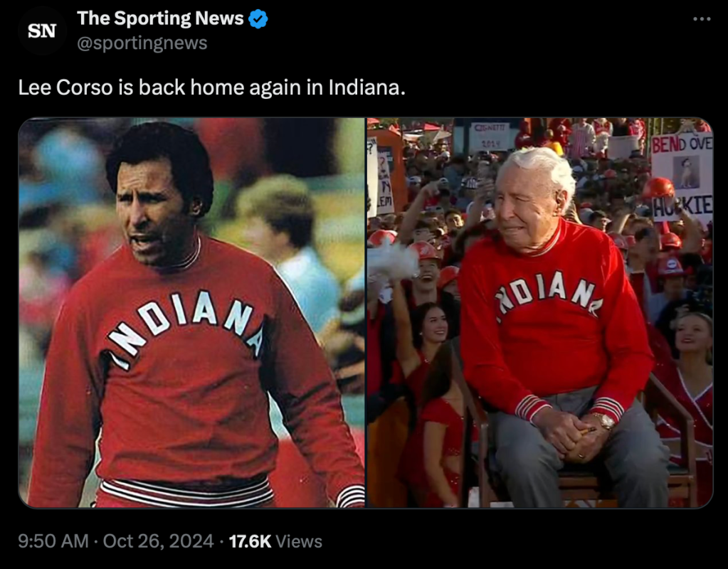728x569 pixels.
Task: Click the HUSKIE sign in right photo
Action: click(x=682, y=206)
